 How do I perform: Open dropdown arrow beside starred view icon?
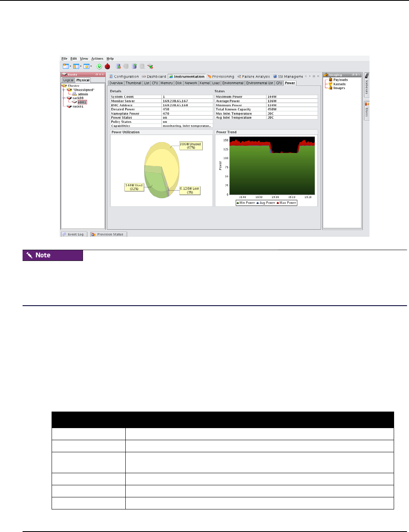click(x=91, y=66)
